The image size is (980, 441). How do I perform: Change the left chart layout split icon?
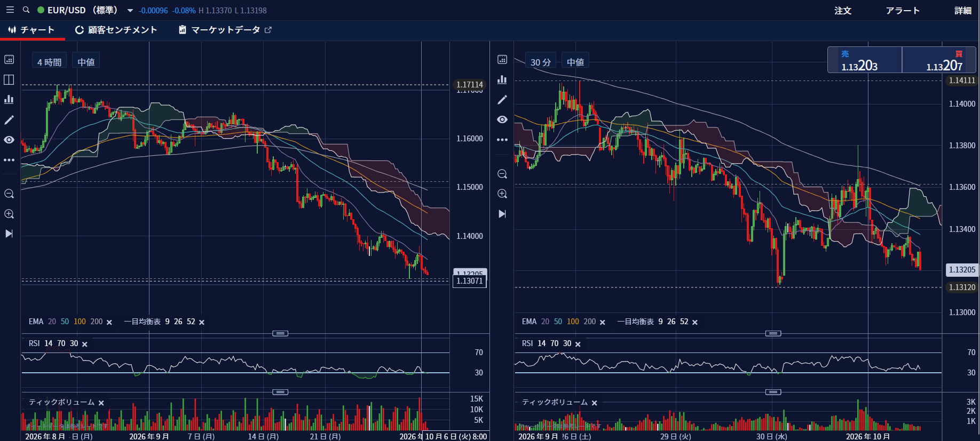9,79
